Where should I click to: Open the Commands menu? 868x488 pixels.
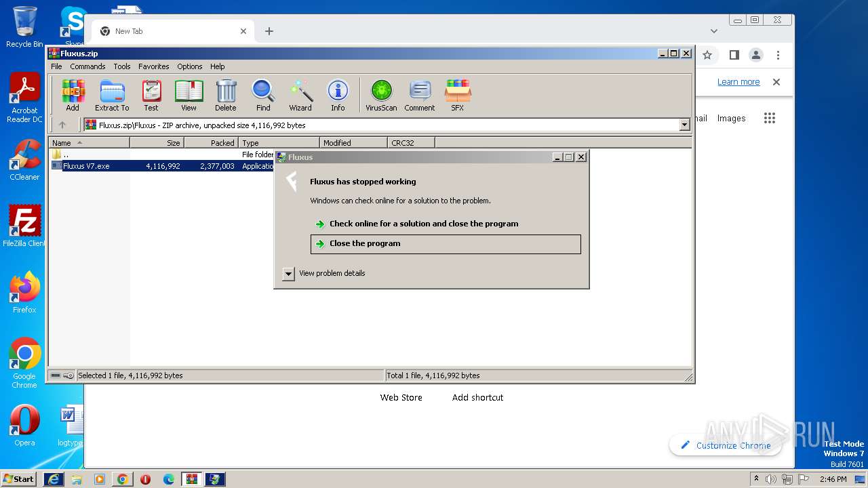tap(87, 66)
